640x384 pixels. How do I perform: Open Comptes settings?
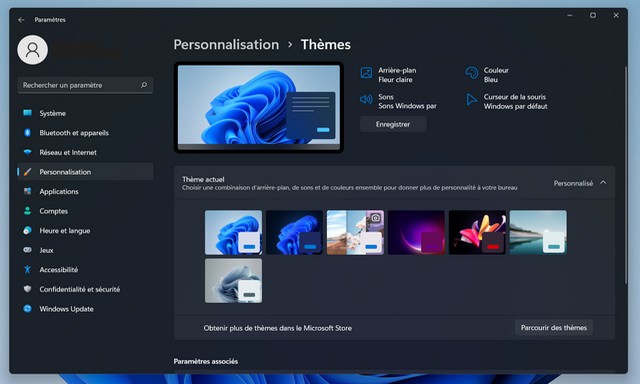[53, 211]
